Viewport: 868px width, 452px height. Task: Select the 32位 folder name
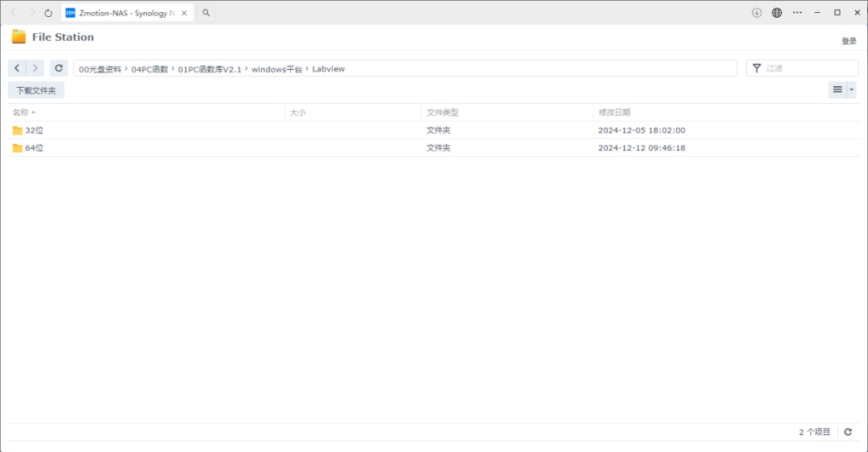pos(35,130)
